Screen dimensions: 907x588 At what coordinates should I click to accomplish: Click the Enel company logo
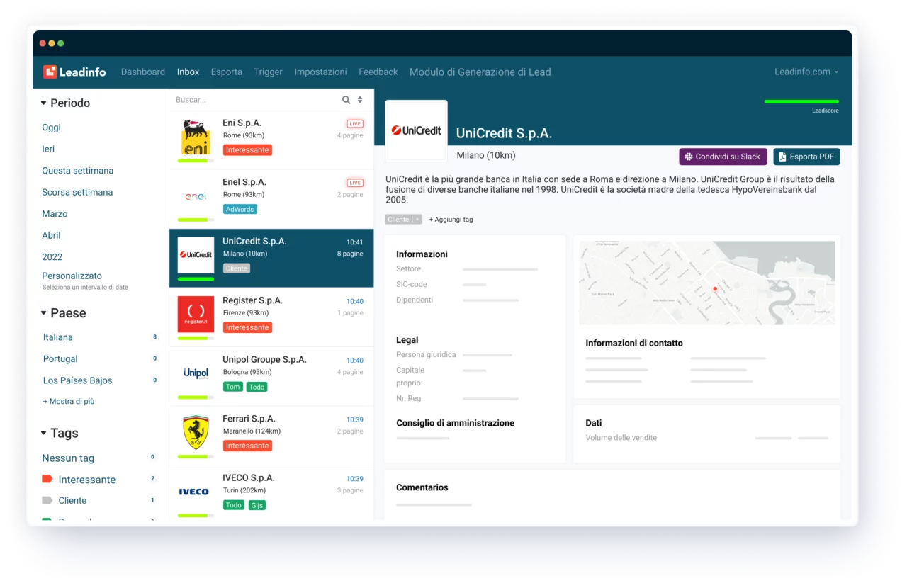[196, 196]
